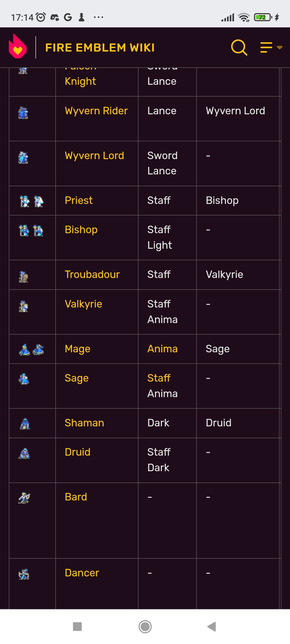Open the Wyvern Lord class link
Viewport: 290px width, 644px height.
point(94,156)
